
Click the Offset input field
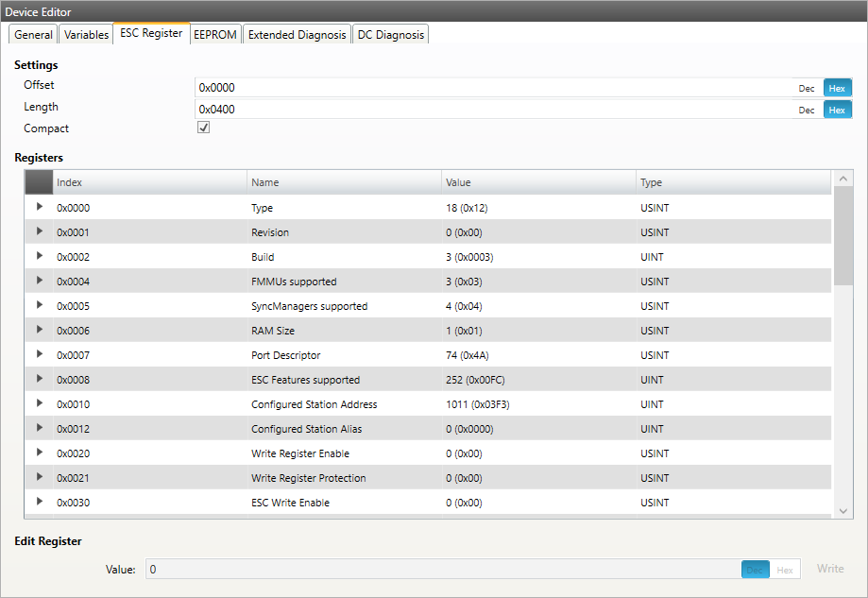click(491, 88)
